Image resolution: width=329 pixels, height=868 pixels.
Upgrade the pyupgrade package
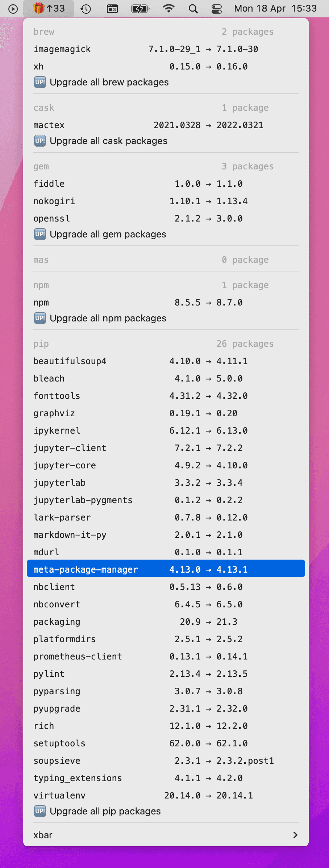(x=166, y=709)
